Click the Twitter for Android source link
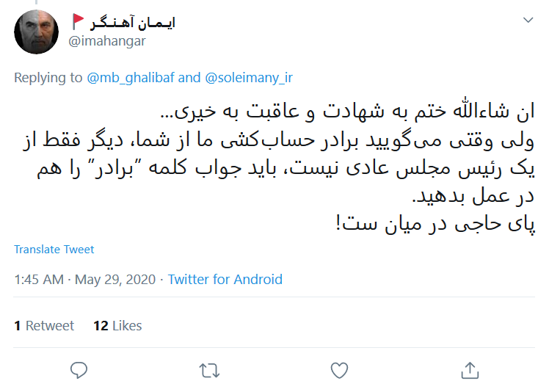 (225, 280)
